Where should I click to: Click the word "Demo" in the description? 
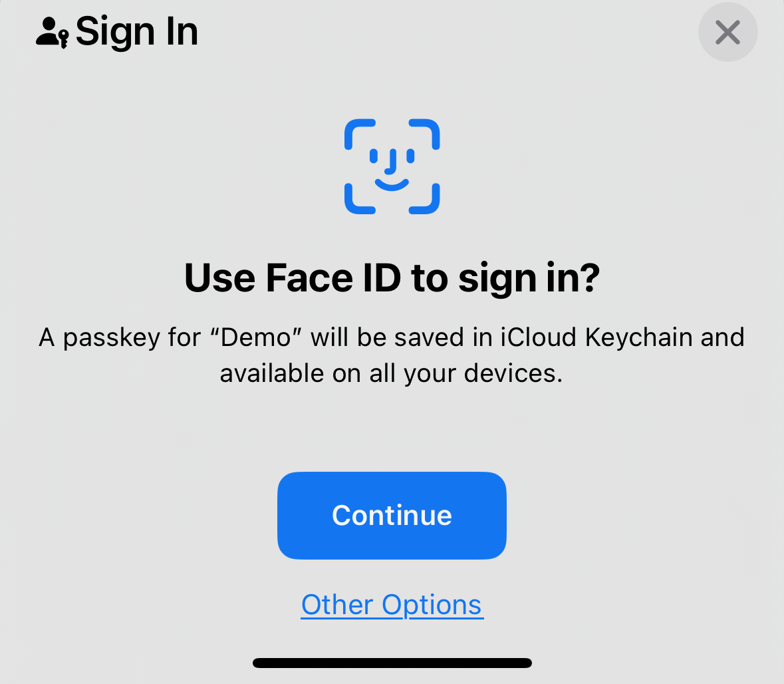coord(256,338)
